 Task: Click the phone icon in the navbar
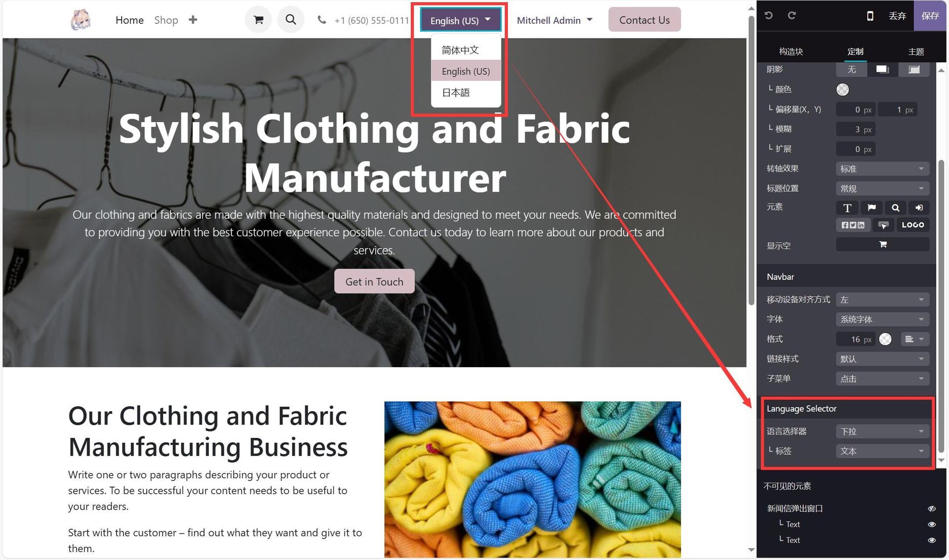[322, 20]
